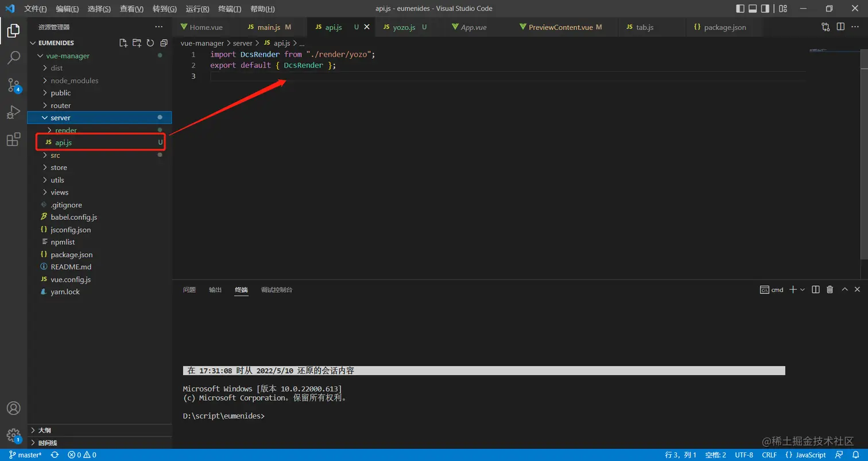
Task: Expand the utils folder
Action: (99, 180)
